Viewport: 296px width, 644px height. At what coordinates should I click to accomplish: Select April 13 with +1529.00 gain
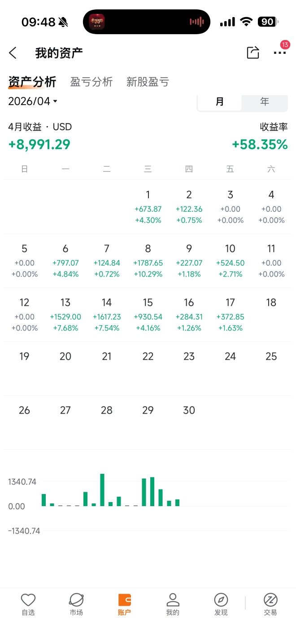(x=65, y=315)
